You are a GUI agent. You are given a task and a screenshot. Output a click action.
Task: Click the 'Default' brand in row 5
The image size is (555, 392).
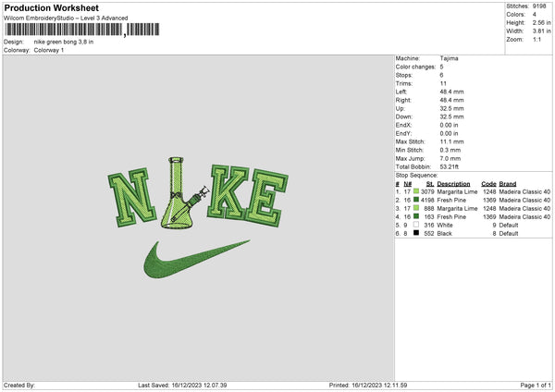click(x=509, y=225)
